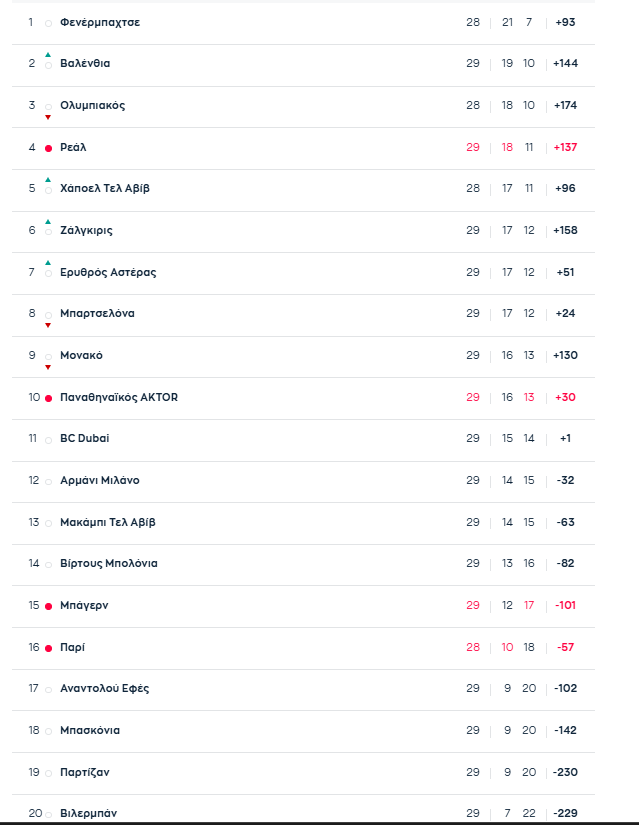Viewport: 639px width, 825px height.
Task: Click the red live dot beside Ρεάλ
Action: [x=48, y=148]
